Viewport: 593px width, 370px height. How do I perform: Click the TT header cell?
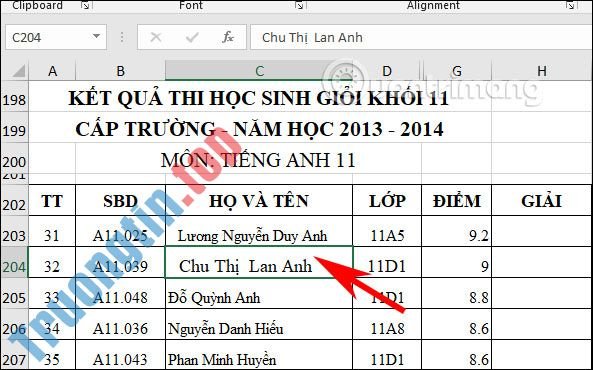[x=52, y=201]
